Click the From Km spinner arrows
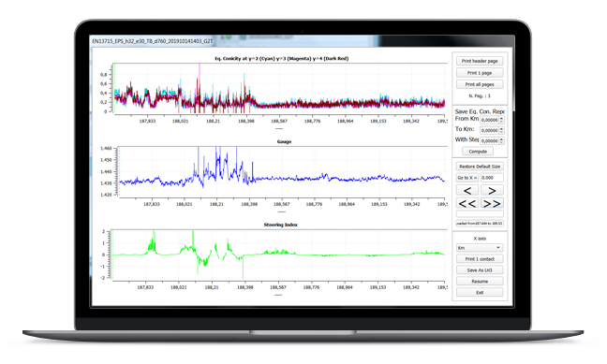Viewport: 607px width, 364px height. [x=502, y=120]
